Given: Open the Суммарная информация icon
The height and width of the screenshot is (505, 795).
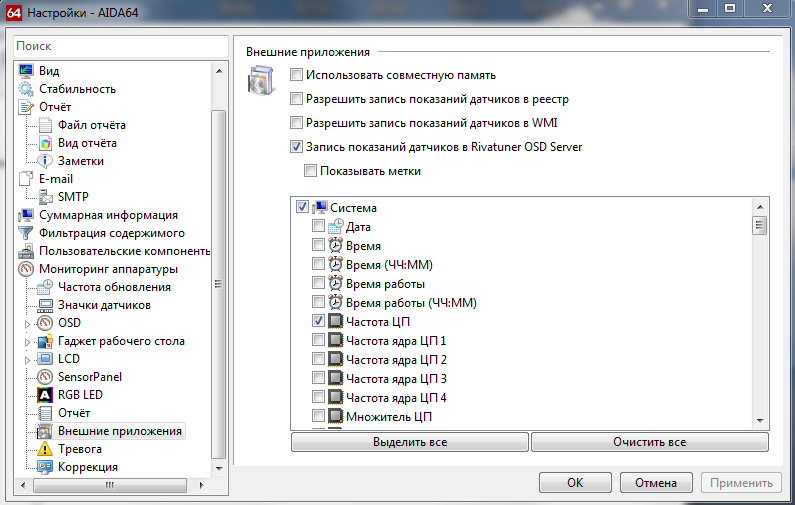Looking at the screenshot, I should coord(26,215).
